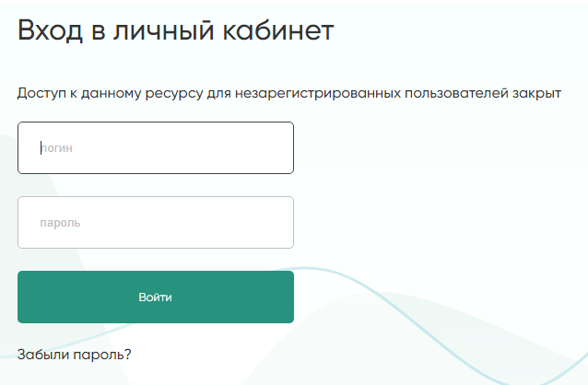Viewport: 588px width, 385px height.
Task: Click the логин input field
Action: click(155, 147)
